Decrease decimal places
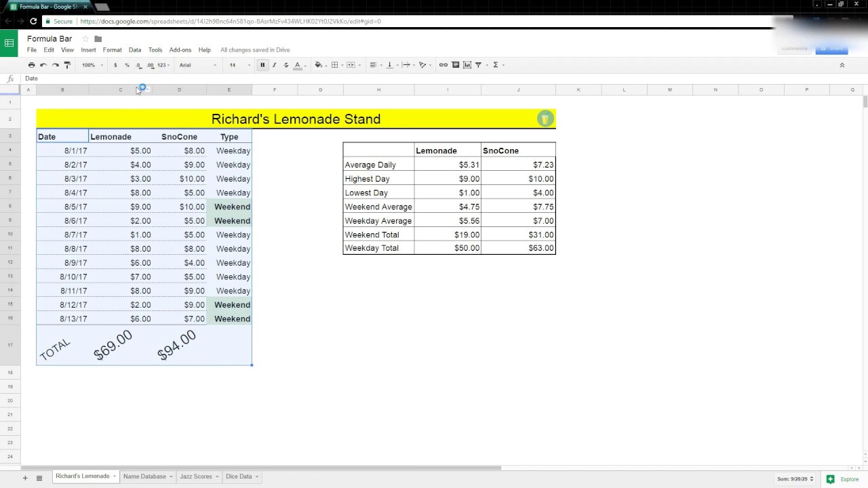 click(139, 65)
